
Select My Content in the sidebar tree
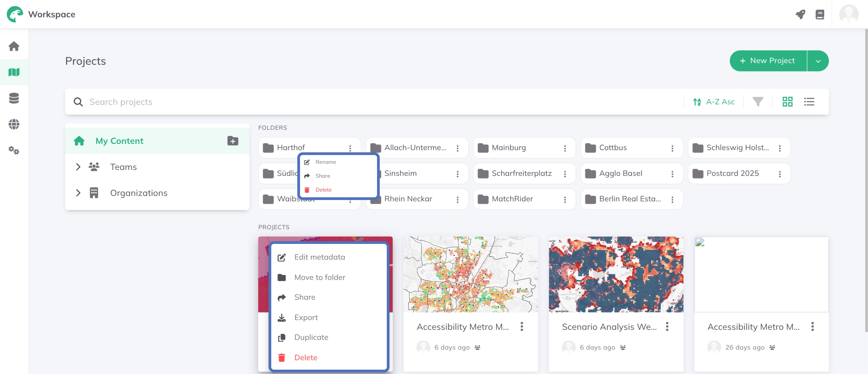[157, 141]
